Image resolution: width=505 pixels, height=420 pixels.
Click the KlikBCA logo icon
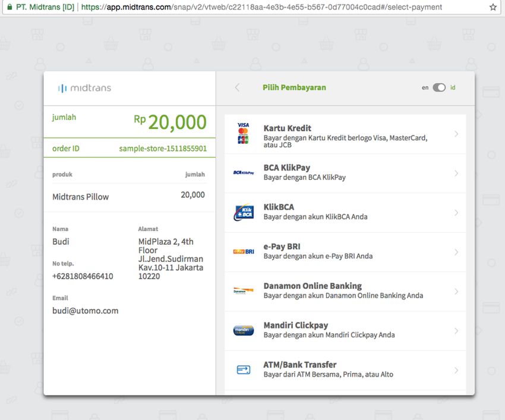[244, 212]
